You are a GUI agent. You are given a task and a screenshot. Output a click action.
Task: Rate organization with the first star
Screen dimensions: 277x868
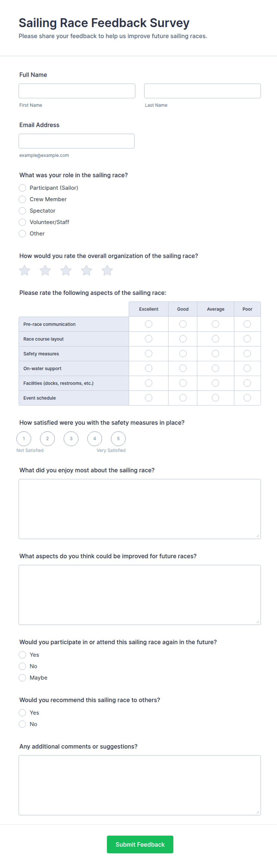click(24, 270)
